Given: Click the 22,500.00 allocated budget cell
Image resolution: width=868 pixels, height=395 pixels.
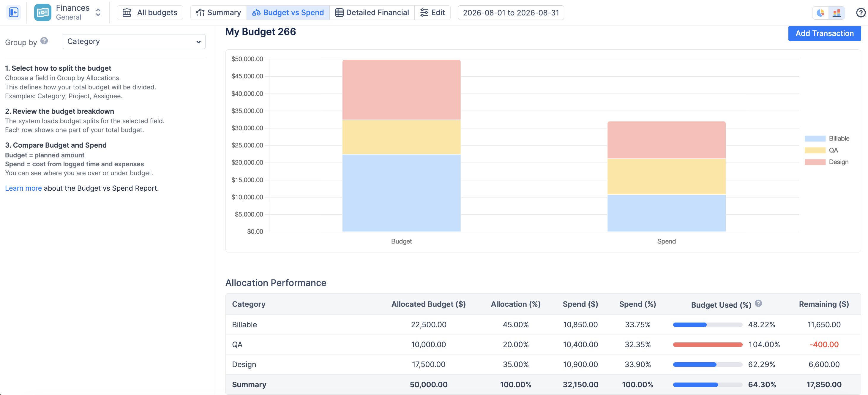Looking at the screenshot, I should tap(428, 325).
